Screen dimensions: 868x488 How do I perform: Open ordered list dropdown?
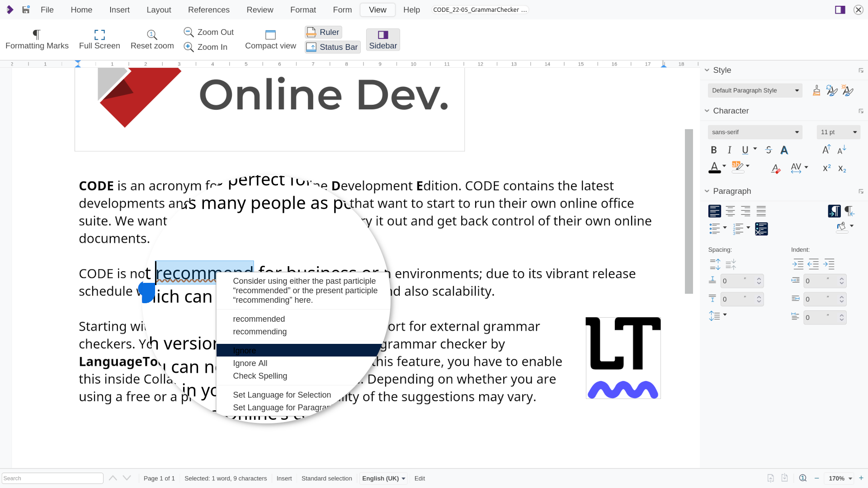pos(748,228)
